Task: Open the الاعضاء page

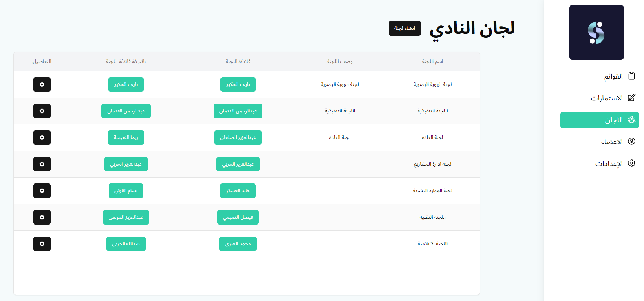Action: coord(600,142)
